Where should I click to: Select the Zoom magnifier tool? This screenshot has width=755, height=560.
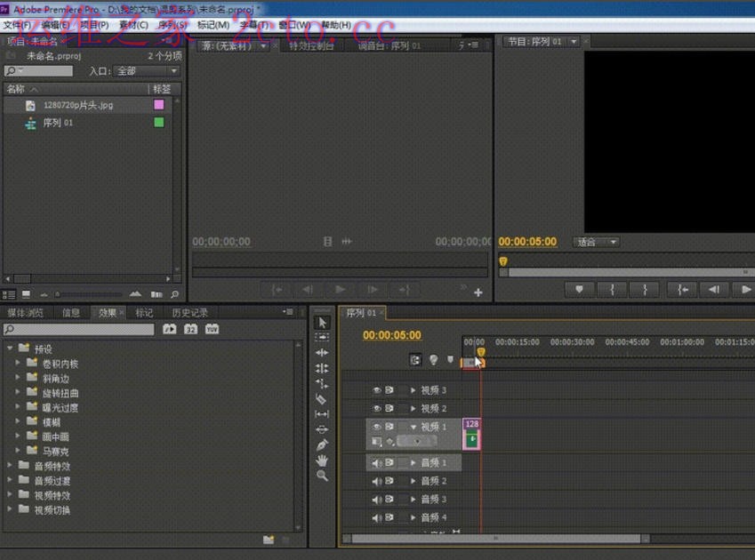click(x=322, y=476)
